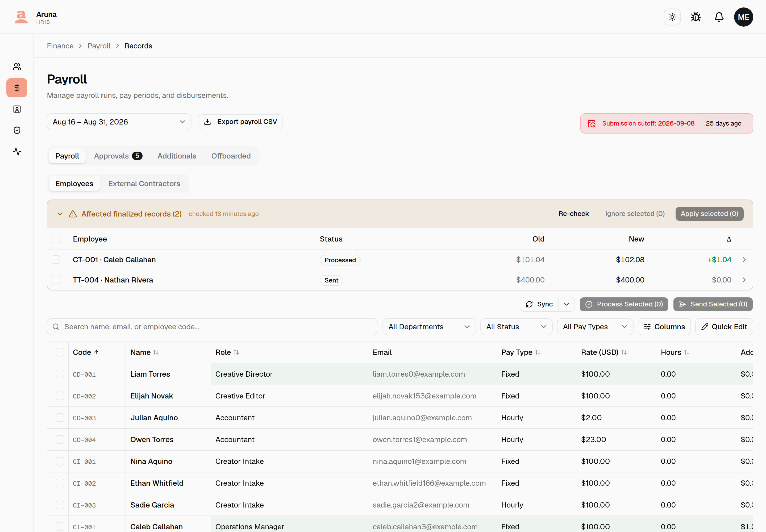Toggle the select-all checkbox beside Code header
Image resolution: width=766 pixels, height=532 pixels.
pos(60,352)
